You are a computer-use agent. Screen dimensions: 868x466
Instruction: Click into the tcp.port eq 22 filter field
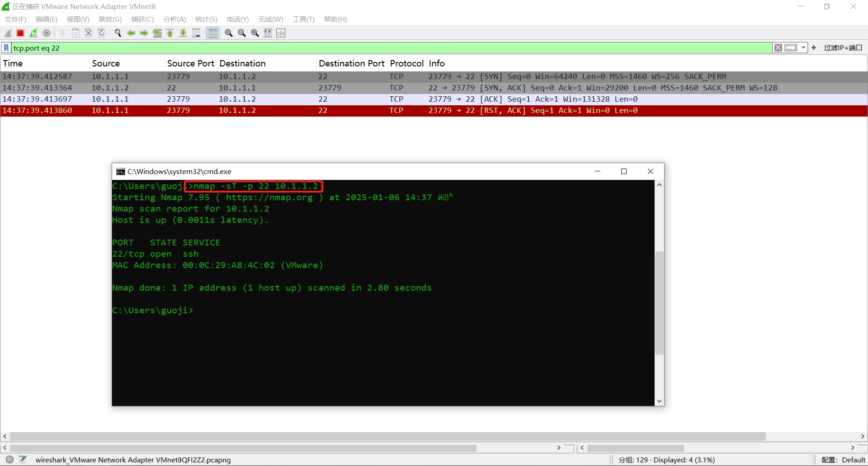(x=392, y=48)
